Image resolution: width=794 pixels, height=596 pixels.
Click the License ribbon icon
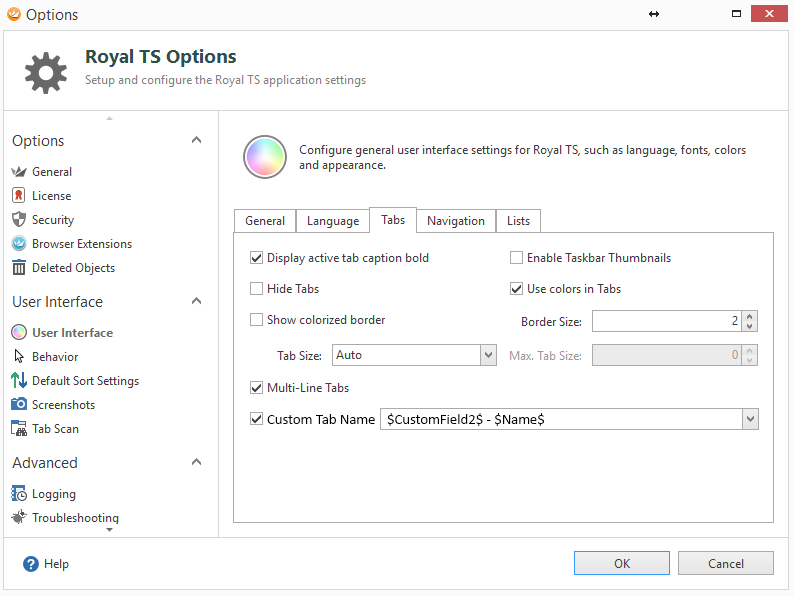[19, 196]
